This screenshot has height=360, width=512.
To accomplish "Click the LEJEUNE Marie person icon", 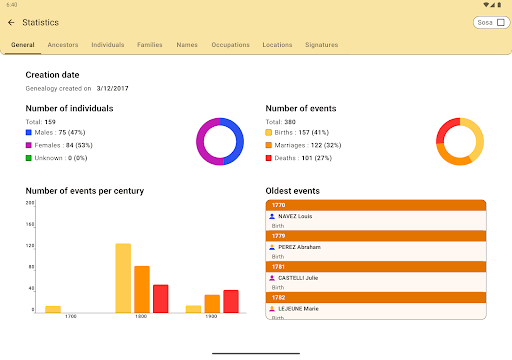I will tap(272, 309).
